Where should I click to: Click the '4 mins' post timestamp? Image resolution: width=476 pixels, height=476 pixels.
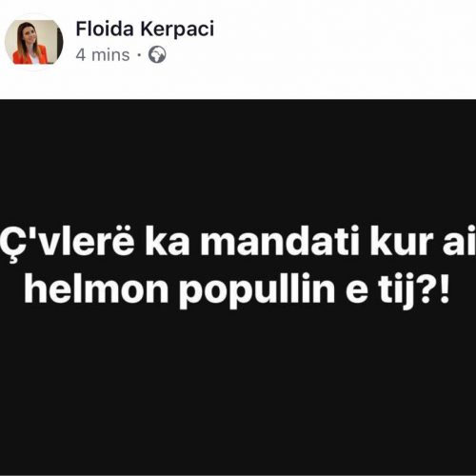pos(103,55)
